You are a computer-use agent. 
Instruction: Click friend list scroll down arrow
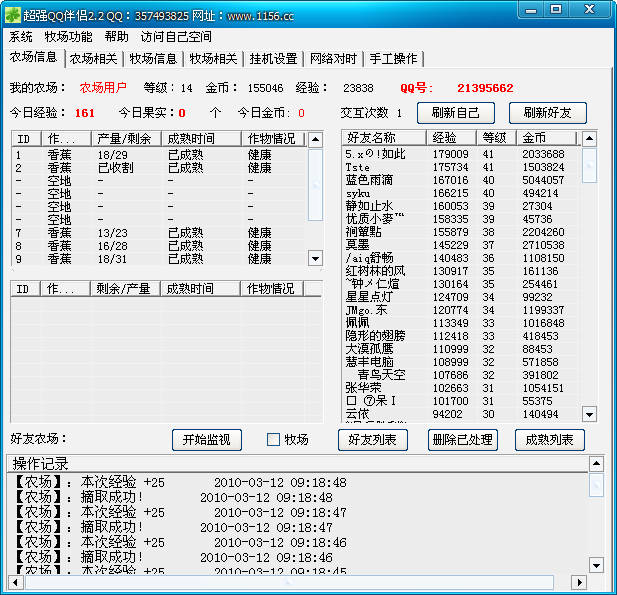point(590,414)
